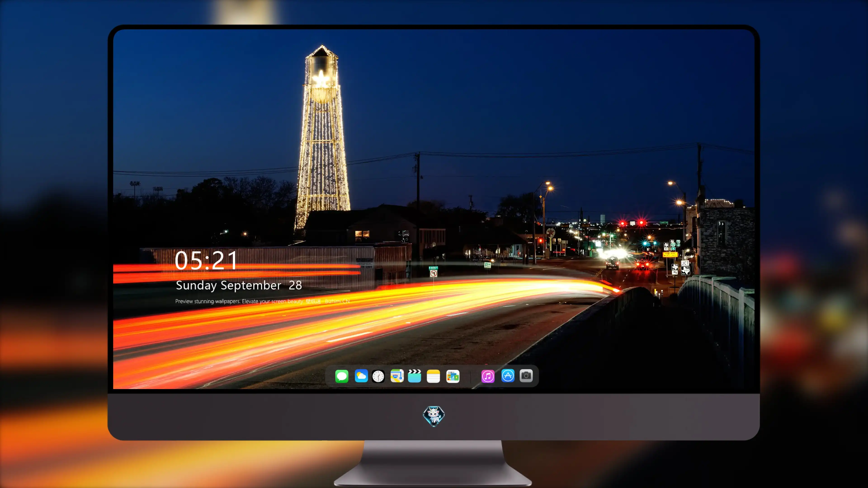This screenshot has width=868, height=488.
Task: Launch the Camera app from the dock
Action: (x=526, y=375)
